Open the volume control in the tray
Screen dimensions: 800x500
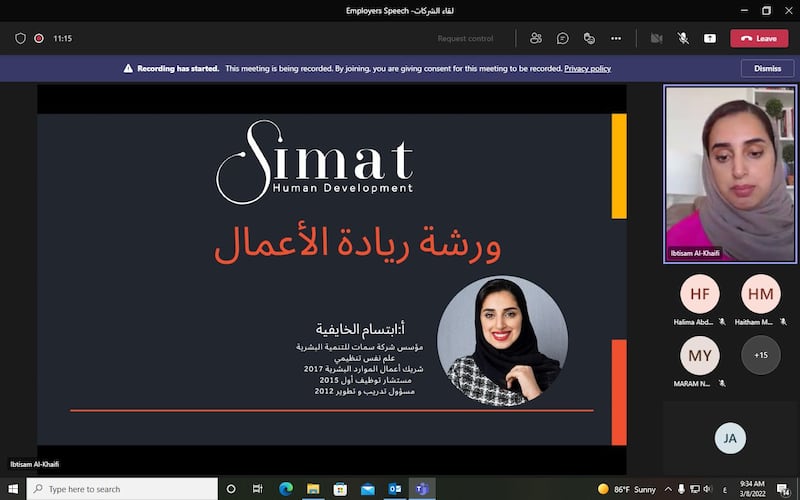click(707, 489)
